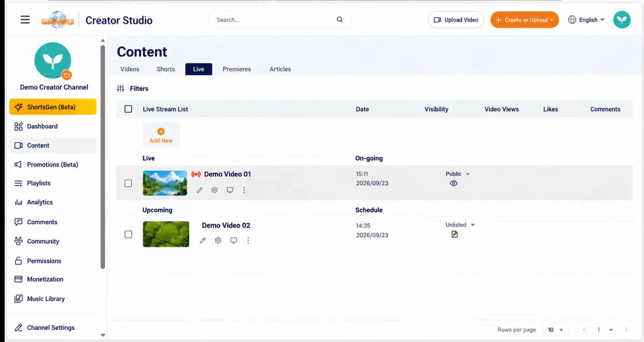644x342 pixels.
Task: Edit Demo Video 01 with pencil icon
Action: click(200, 190)
